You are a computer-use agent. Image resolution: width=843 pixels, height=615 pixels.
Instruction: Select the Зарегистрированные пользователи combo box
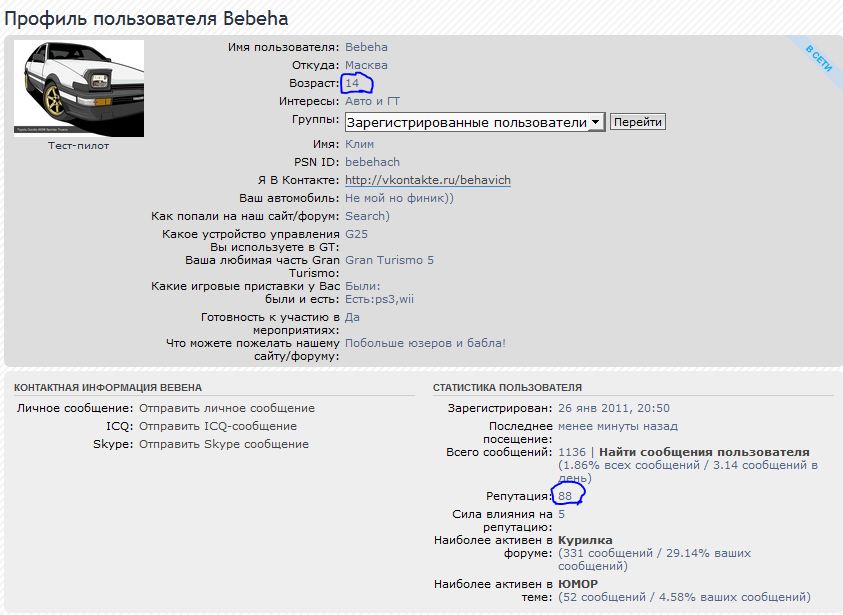click(475, 122)
